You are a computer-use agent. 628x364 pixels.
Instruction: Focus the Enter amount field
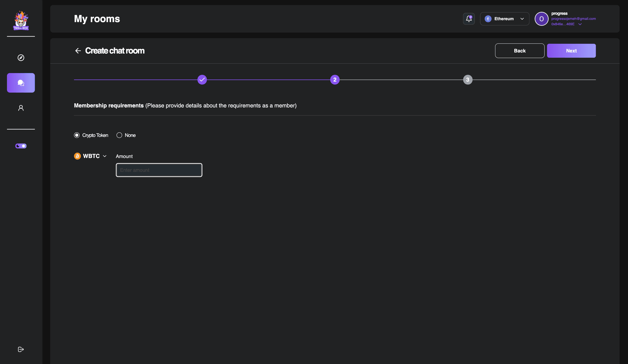click(159, 170)
